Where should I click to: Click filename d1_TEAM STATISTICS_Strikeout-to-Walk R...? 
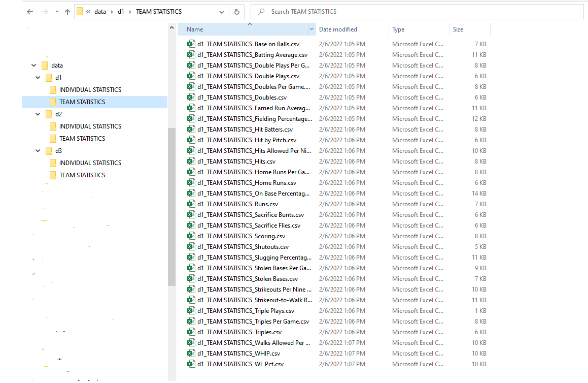pos(255,300)
